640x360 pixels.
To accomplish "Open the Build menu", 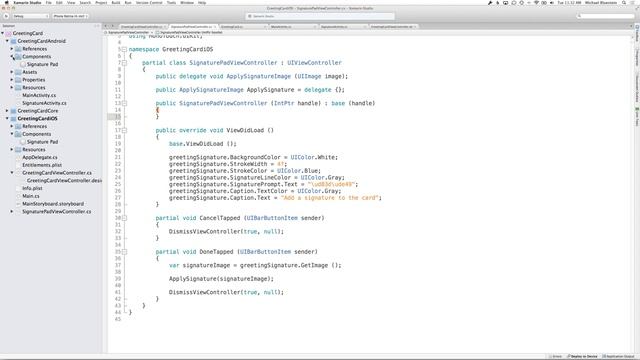I will (x=116, y=2).
